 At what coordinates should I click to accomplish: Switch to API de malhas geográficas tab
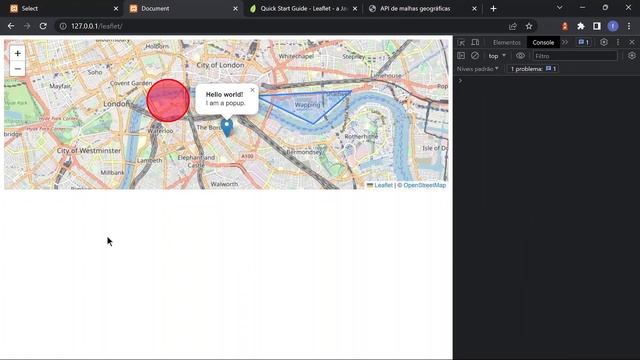click(422, 9)
